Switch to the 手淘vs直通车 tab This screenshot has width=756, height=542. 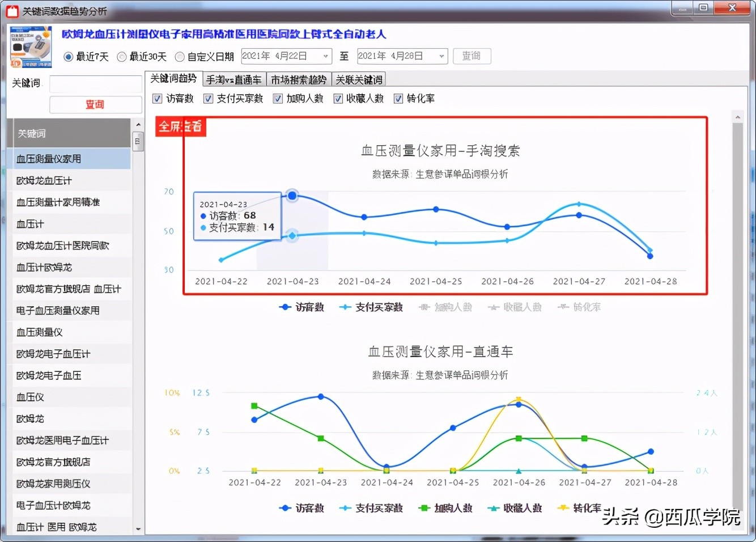(x=233, y=80)
